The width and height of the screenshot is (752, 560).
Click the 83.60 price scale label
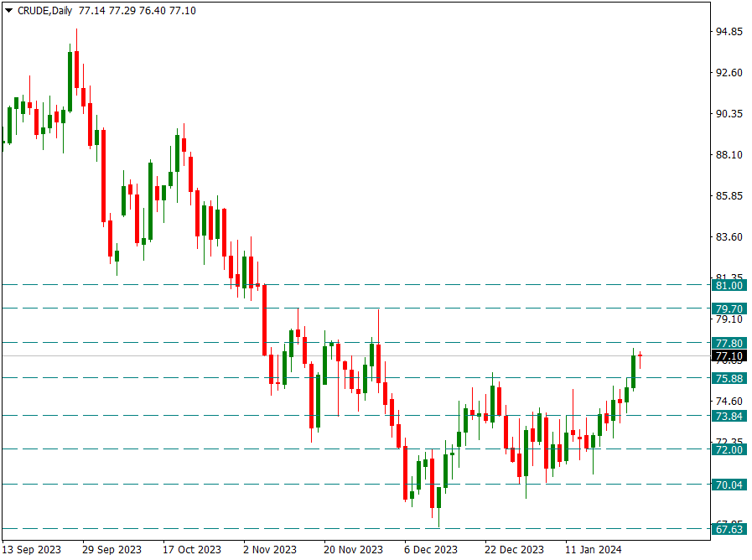tap(729, 237)
